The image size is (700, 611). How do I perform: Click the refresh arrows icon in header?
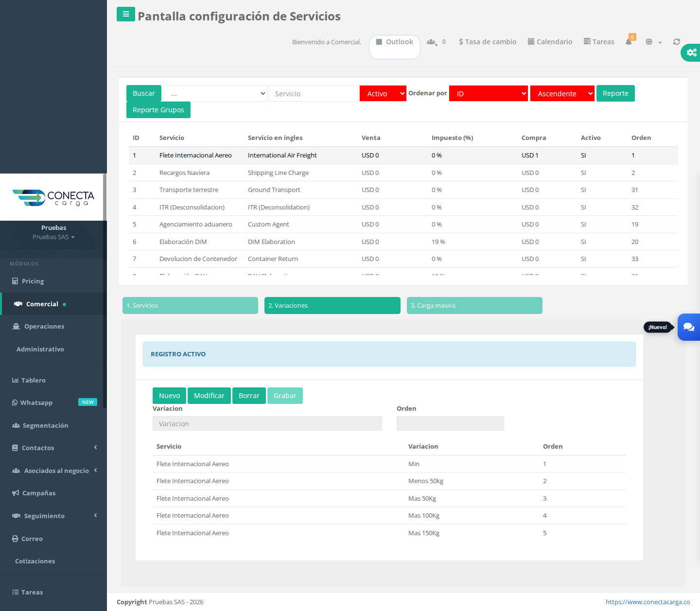676,42
